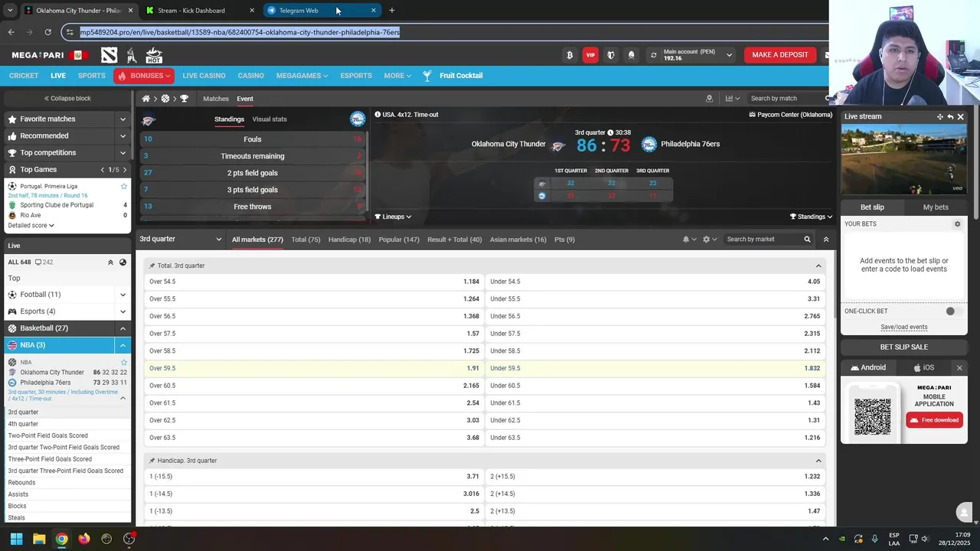980x551 pixels.
Task: Collapse Basketball (27) list
Action: [x=122, y=328]
